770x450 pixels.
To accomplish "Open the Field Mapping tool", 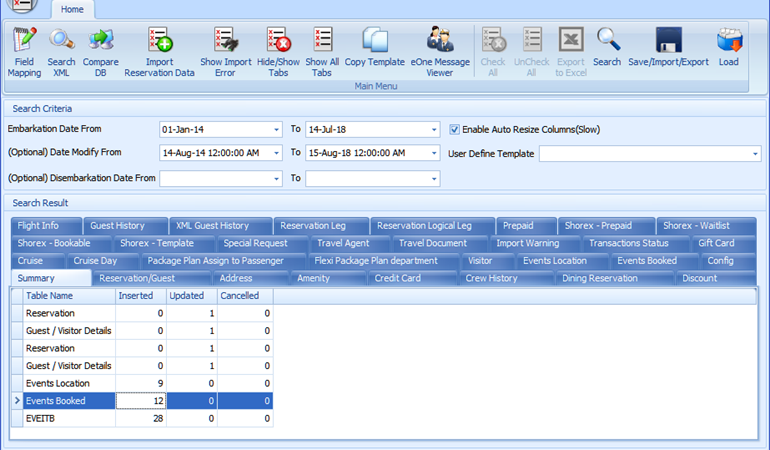I will [x=24, y=52].
